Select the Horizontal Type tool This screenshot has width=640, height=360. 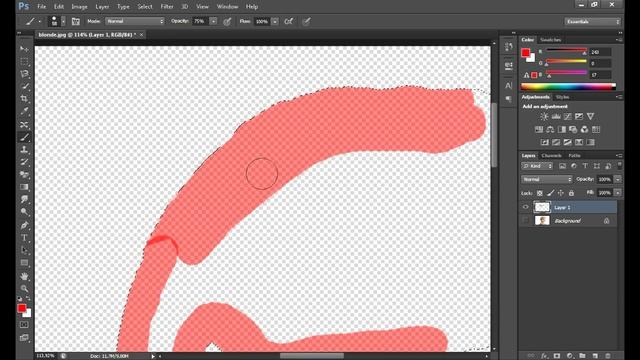click(24, 238)
